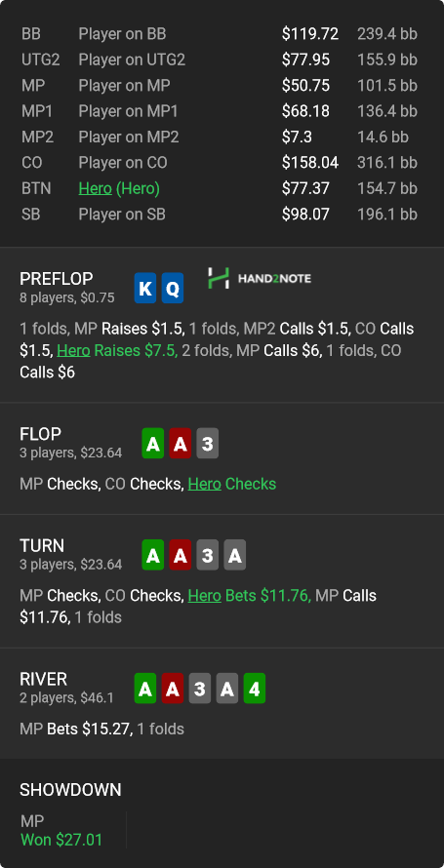Click the green 4 river card
Image resolution: width=444 pixels, height=868 pixels.
tap(255, 689)
